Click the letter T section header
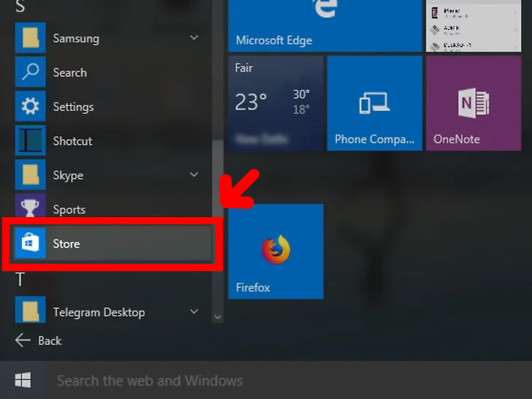Image resolution: width=532 pixels, height=399 pixels. click(20, 279)
